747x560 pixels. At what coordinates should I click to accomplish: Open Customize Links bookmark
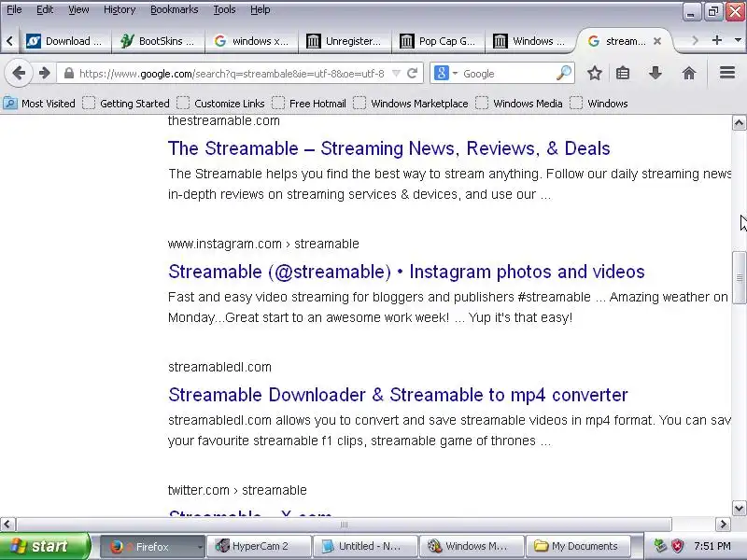tap(220, 104)
